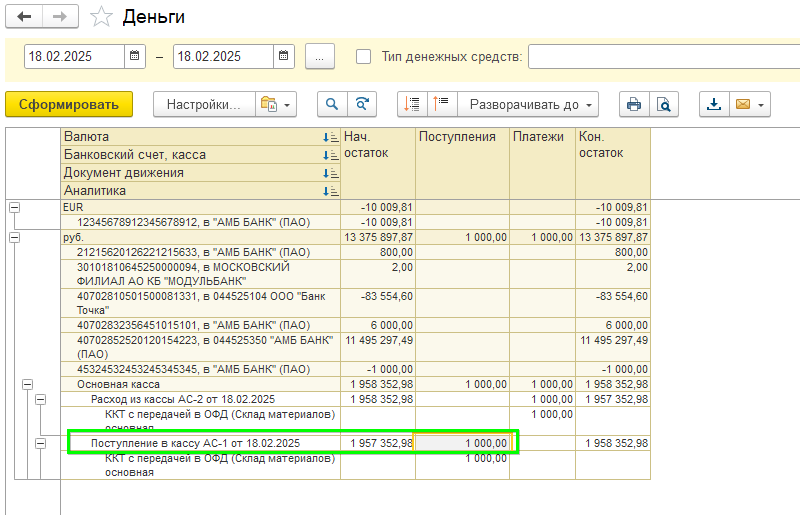Focus the Тип денежных средств input field
The height and width of the screenshot is (515, 800).
(x=663, y=56)
